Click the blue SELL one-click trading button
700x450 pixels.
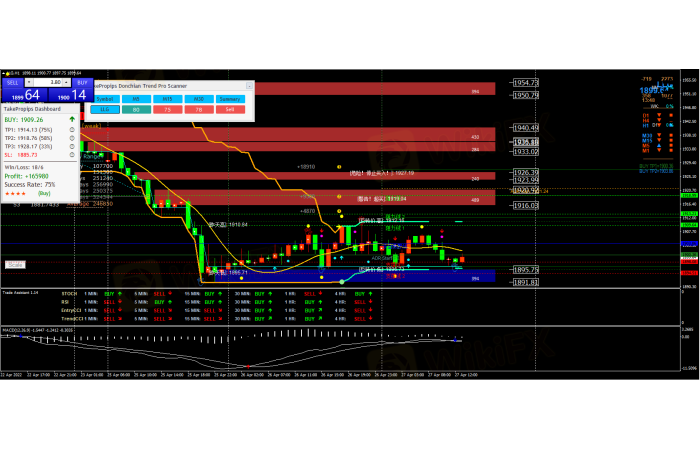point(14,81)
